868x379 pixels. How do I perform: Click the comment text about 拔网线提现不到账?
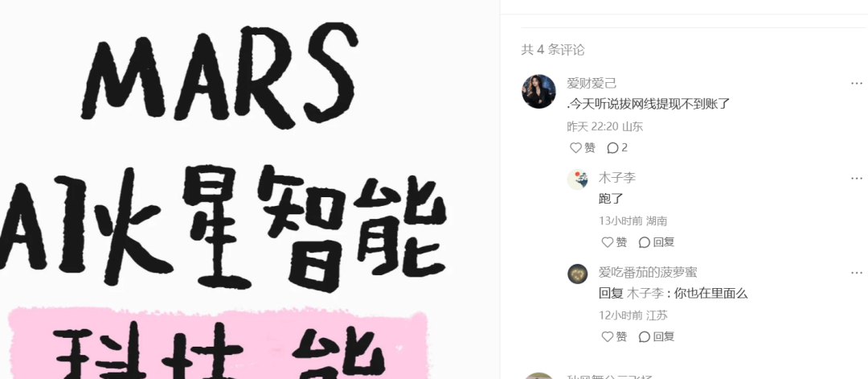coord(649,104)
